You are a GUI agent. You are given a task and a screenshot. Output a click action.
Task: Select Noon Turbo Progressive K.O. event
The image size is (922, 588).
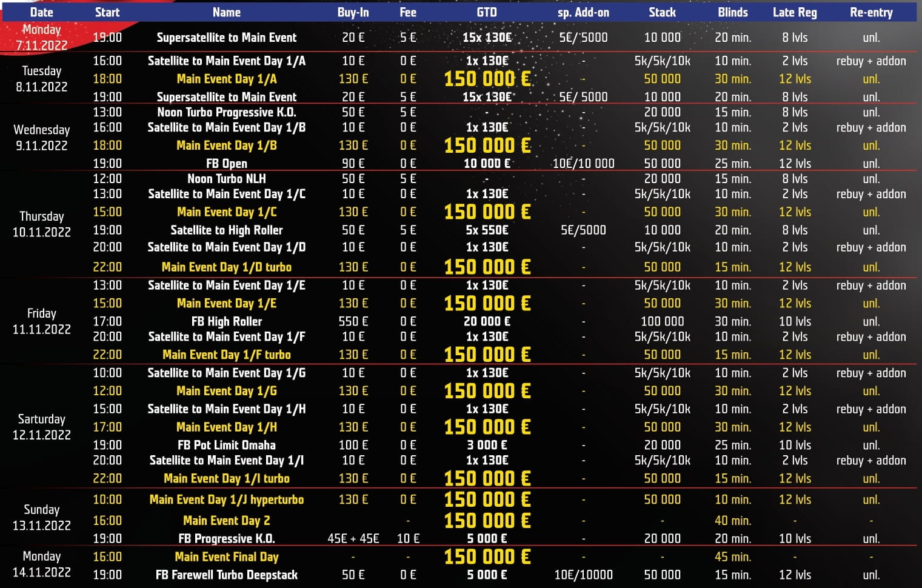(x=226, y=112)
